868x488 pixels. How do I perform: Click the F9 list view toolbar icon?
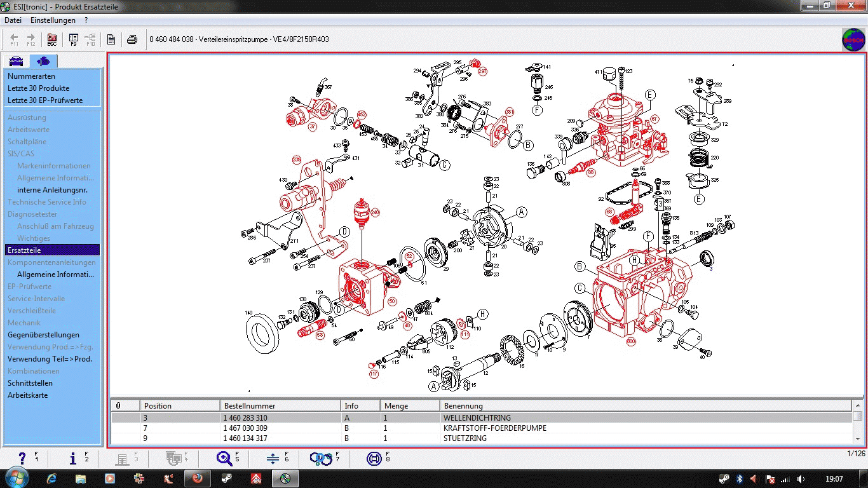pos(74,39)
